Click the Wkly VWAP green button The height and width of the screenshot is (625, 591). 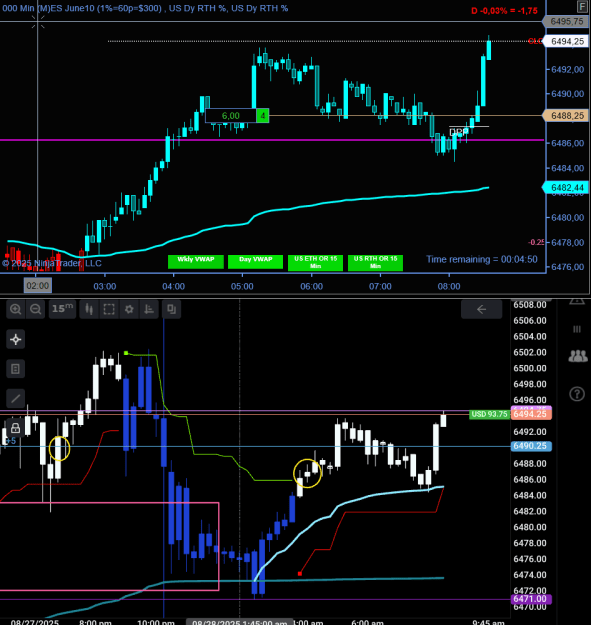point(196,263)
